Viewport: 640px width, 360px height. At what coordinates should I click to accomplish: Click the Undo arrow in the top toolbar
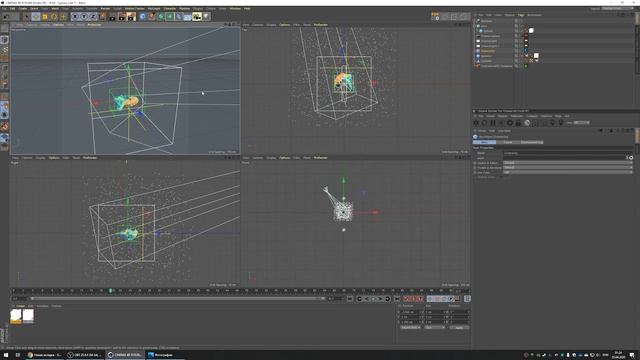(x=7, y=17)
